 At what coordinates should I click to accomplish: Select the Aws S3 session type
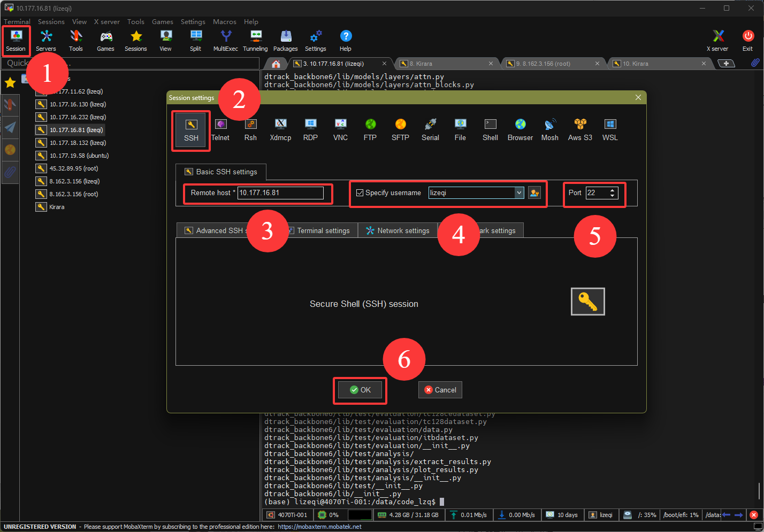tap(580, 130)
